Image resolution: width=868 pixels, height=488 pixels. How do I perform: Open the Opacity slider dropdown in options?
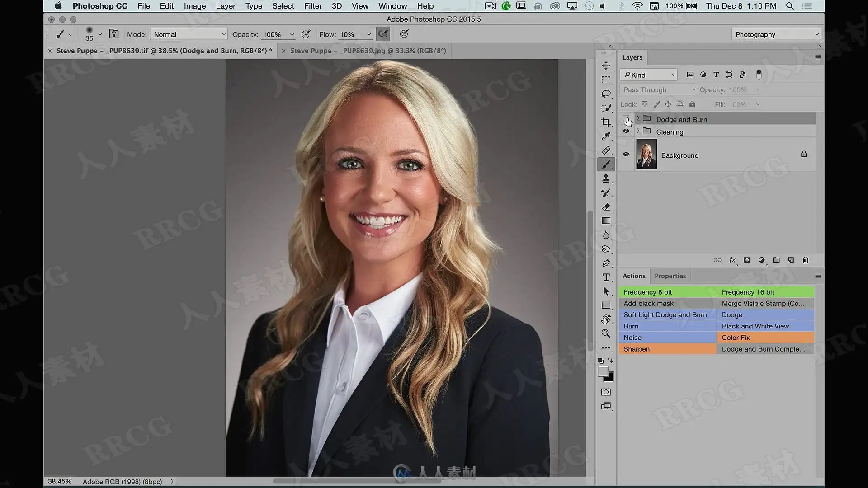coord(292,34)
